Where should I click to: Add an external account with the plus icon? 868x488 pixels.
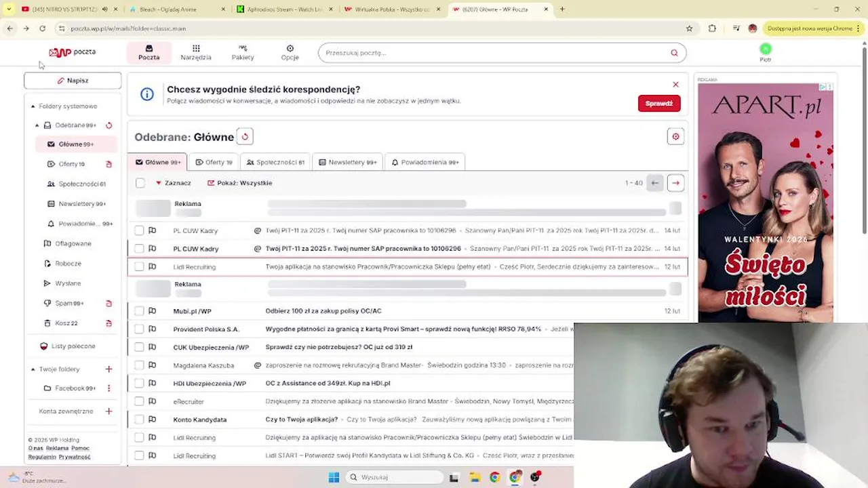pyautogui.click(x=108, y=411)
